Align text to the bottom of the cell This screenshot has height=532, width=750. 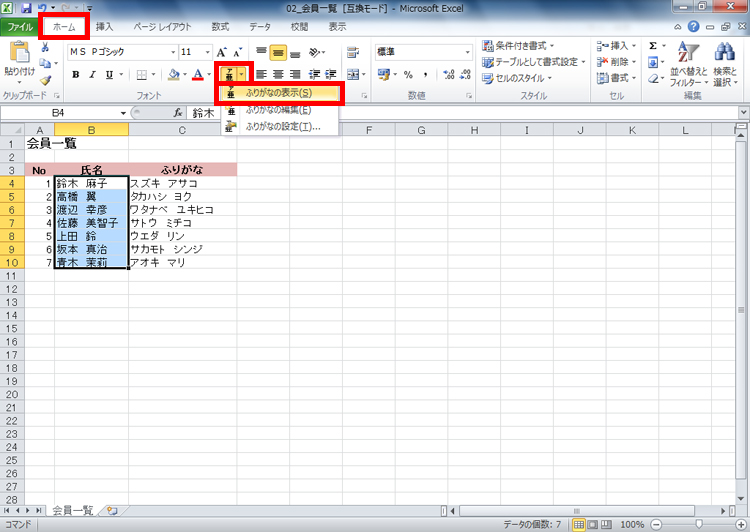pos(295,53)
